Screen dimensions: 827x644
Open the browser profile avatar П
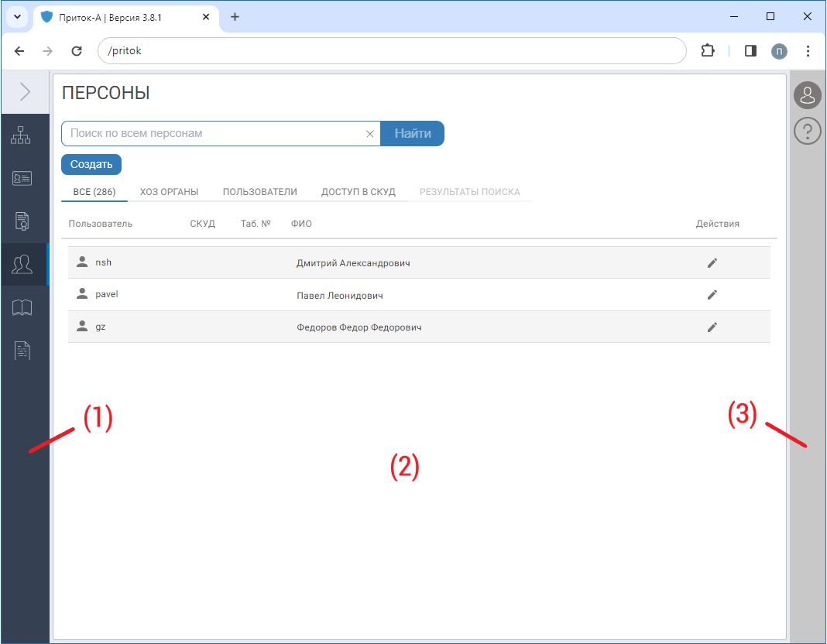tap(779, 51)
